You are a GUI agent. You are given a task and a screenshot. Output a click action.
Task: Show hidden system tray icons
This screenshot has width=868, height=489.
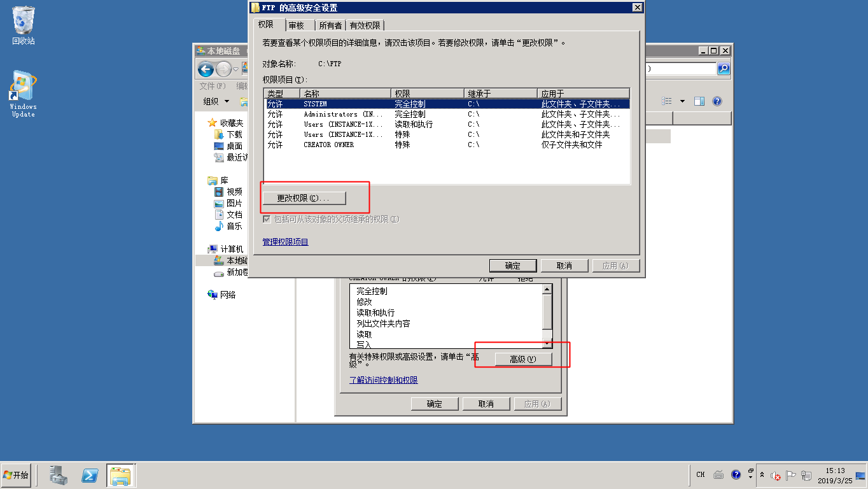(762, 475)
